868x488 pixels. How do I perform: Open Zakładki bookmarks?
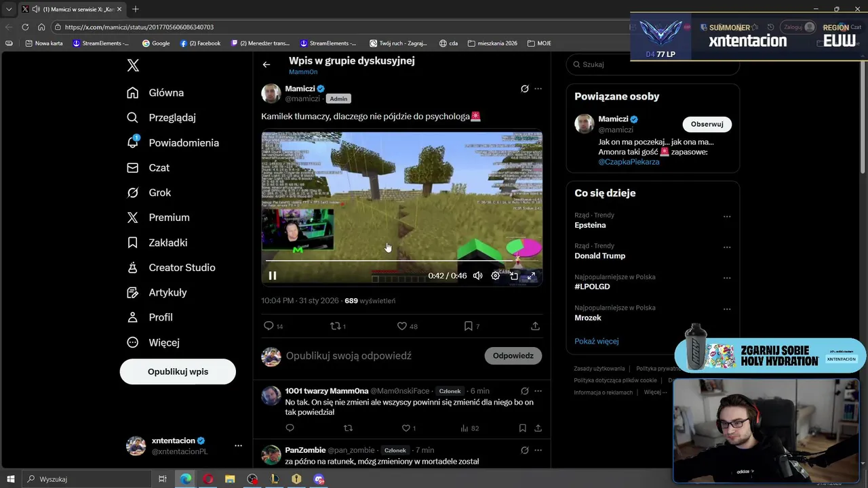(x=157, y=243)
